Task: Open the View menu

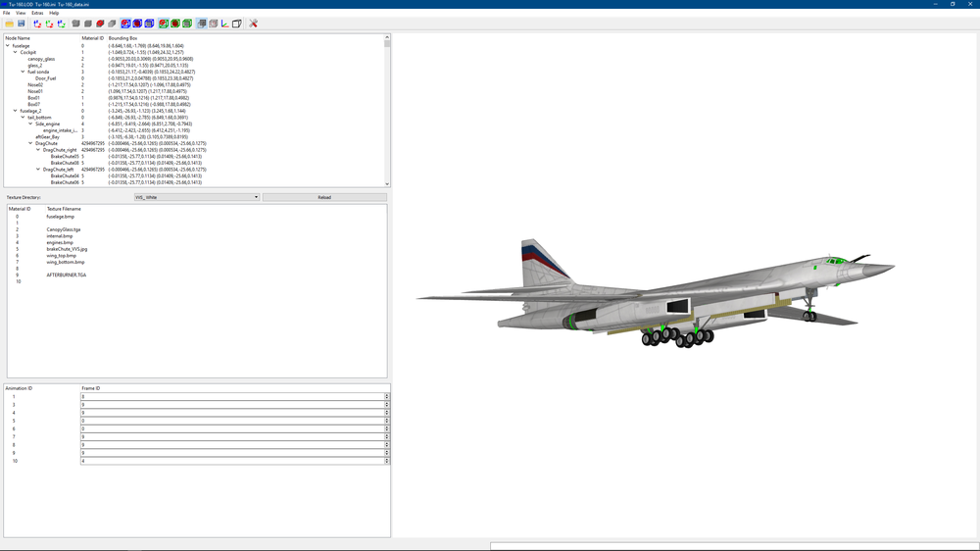Action: [21, 13]
